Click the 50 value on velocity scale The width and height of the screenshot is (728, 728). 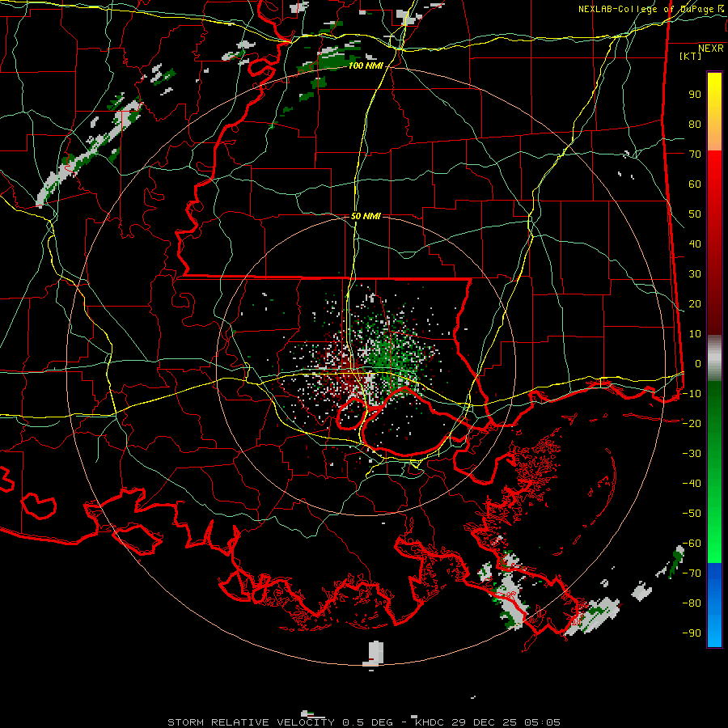point(695,214)
